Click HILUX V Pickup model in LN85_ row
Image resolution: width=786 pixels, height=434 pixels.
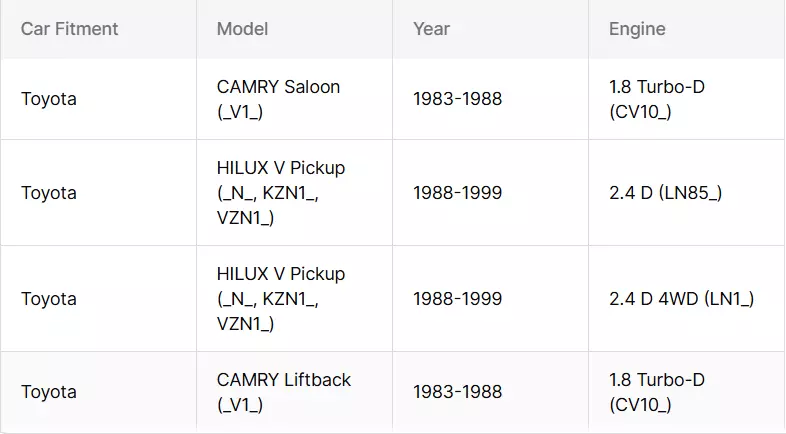[281, 193]
